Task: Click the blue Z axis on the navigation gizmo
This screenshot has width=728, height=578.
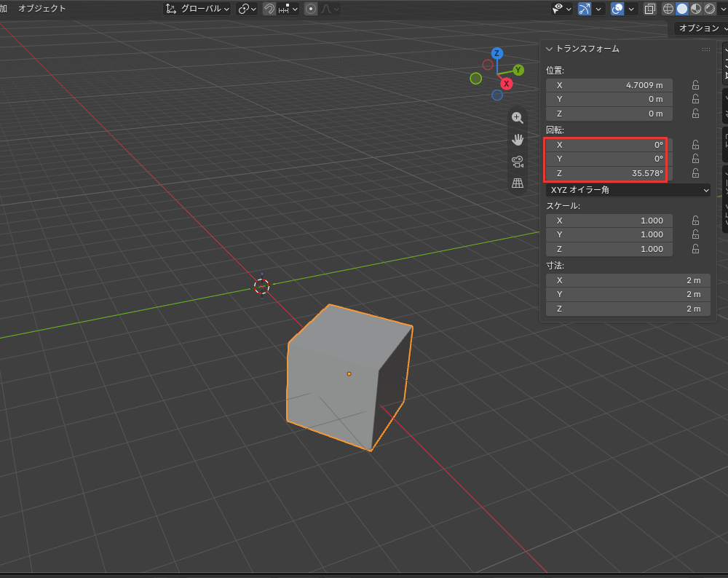Action: (496, 53)
